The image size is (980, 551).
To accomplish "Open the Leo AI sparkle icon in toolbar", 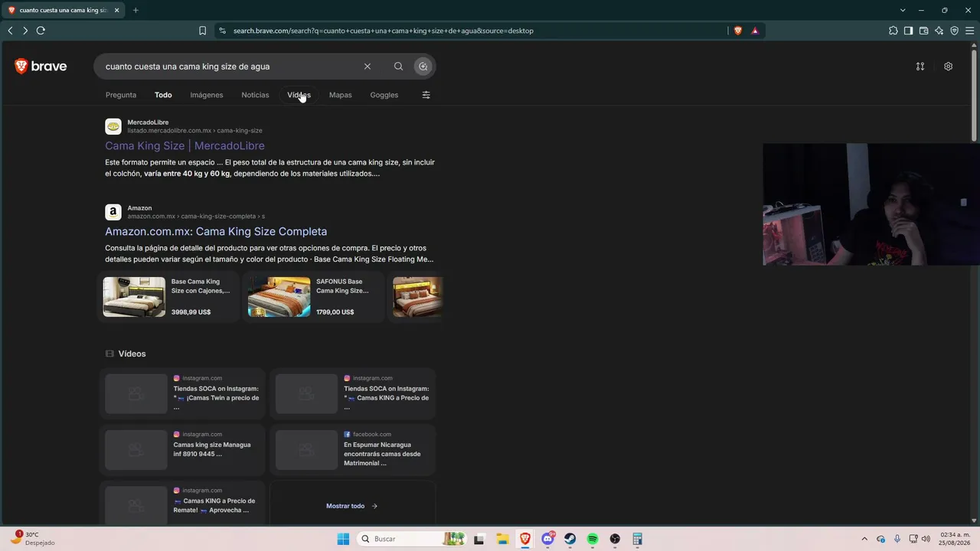I will [939, 31].
